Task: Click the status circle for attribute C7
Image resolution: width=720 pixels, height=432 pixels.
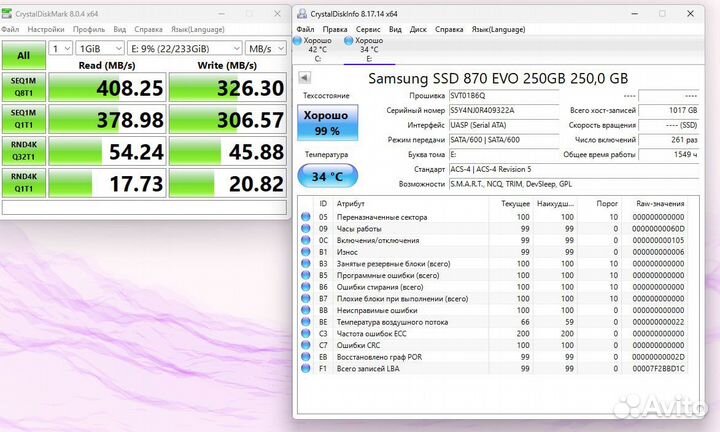Action: (306, 345)
